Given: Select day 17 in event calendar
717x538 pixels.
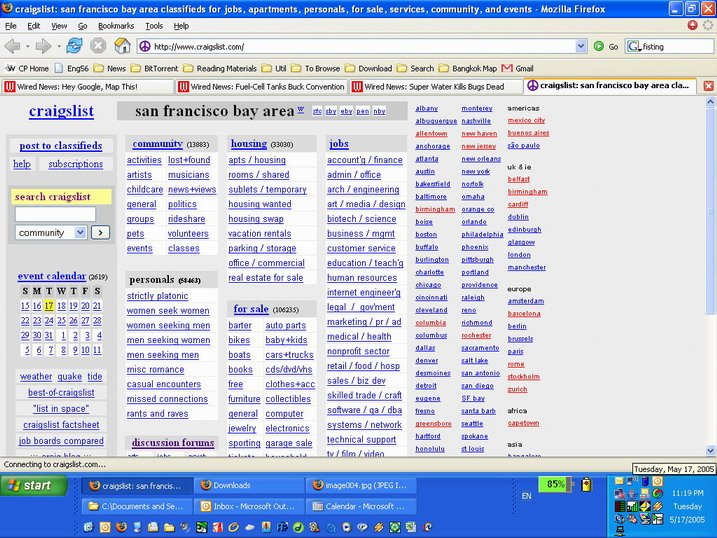Looking at the screenshot, I should coord(49,306).
